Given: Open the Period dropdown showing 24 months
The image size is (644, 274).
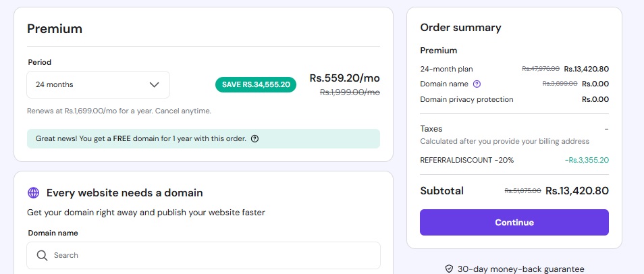Looking at the screenshot, I should click(x=98, y=85).
